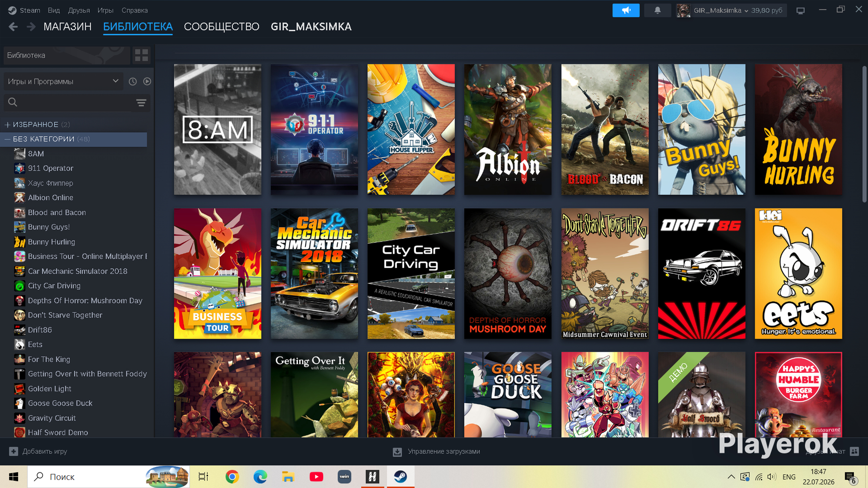Open the friends and chat icon
Viewport: 868px width, 488px height.
pos(854,451)
